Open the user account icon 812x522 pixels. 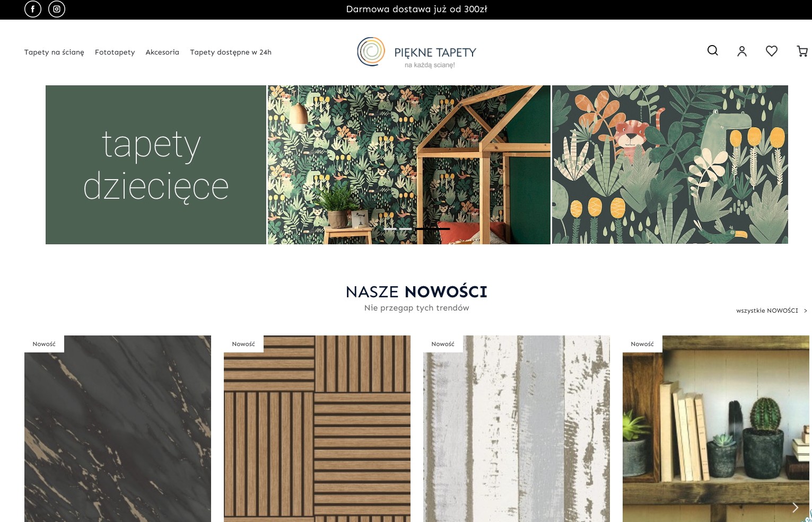742,51
